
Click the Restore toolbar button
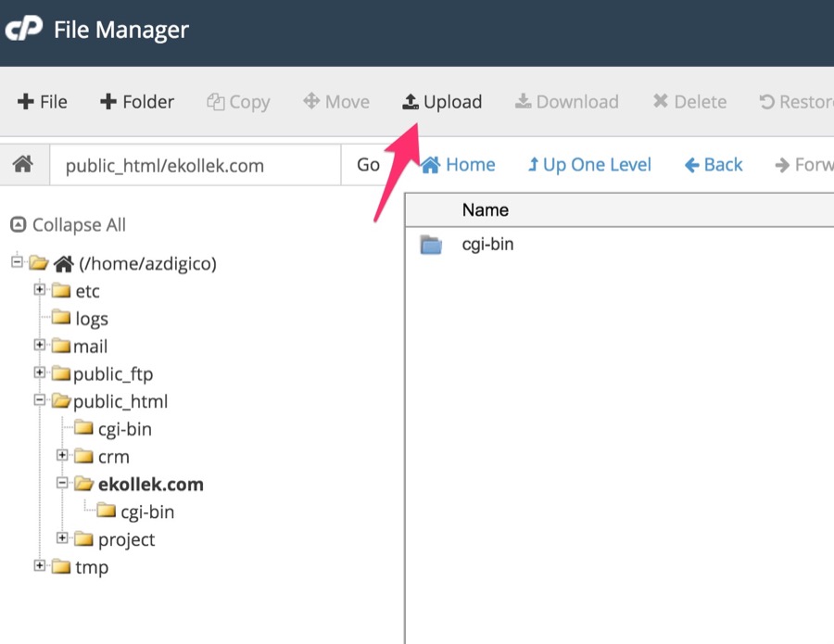coord(796,102)
